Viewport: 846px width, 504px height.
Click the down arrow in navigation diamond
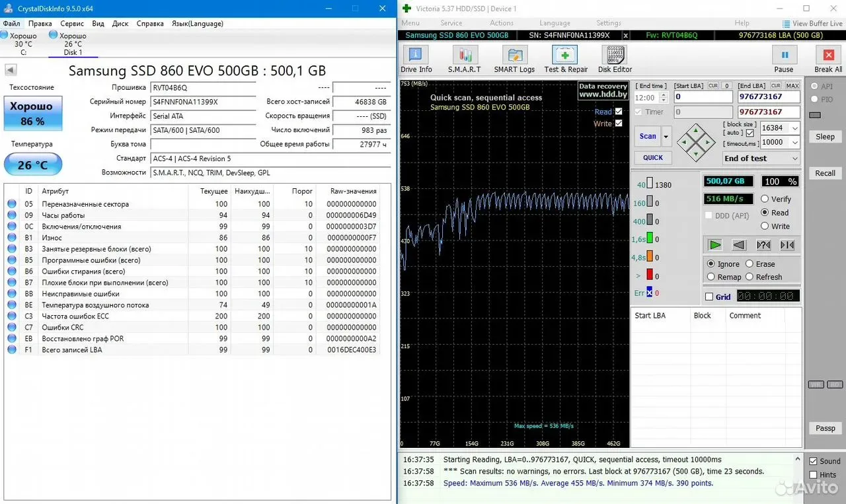pyautogui.click(x=695, y=154)
